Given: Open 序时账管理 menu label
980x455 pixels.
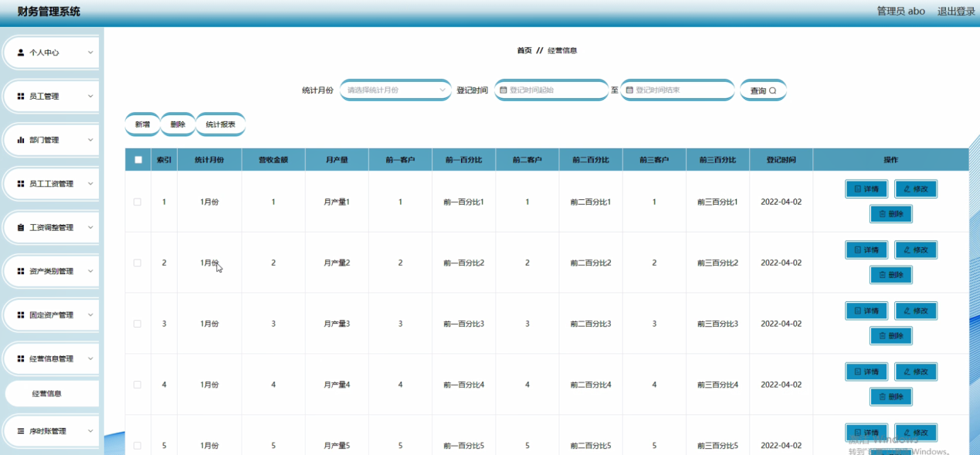Looking at the screenshot, I should 48,431.
